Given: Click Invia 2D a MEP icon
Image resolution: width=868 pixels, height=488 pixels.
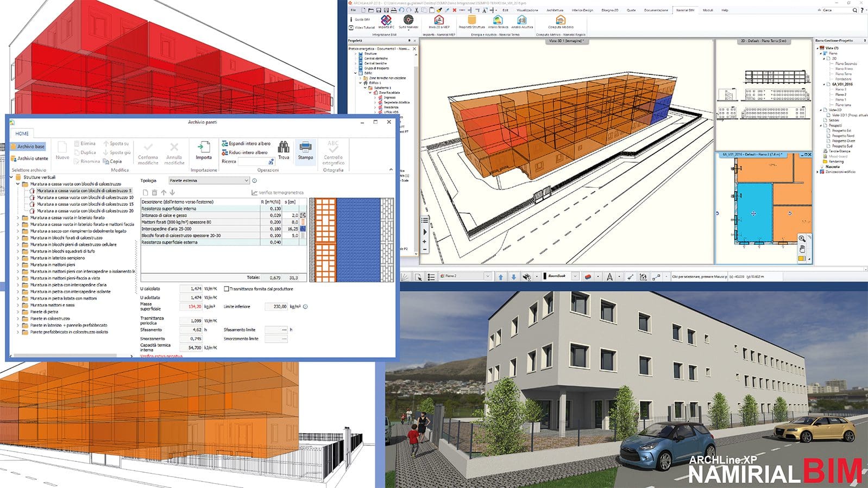Looking at the screenshot, I should pyautogui.click(x=439, y=20).
